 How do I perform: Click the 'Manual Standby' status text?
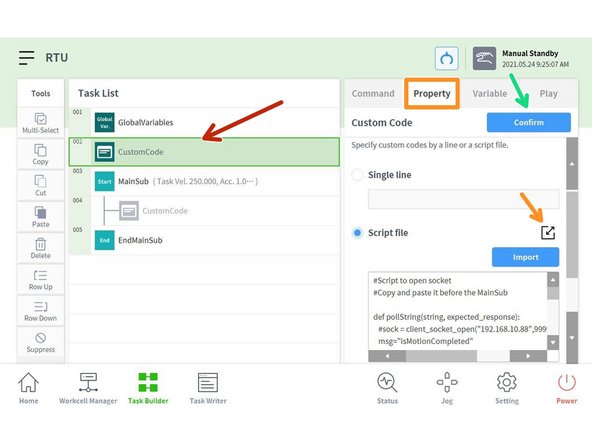[530, 53]
